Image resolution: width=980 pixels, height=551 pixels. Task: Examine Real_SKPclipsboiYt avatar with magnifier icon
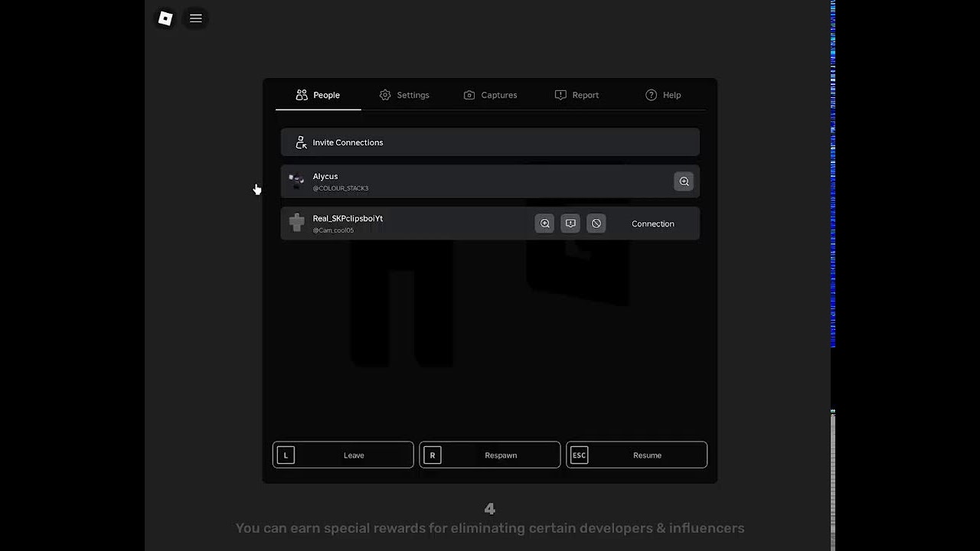pyautogui.click(x=544, y=223)
